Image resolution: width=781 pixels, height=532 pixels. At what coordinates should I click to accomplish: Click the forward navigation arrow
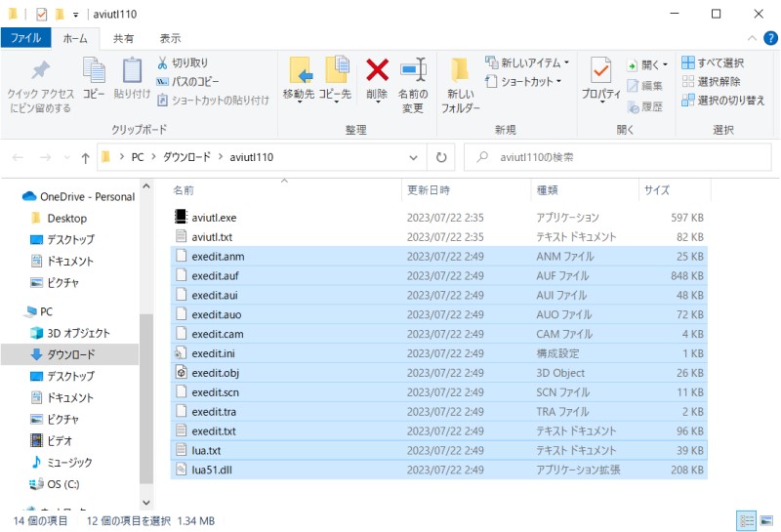coord(45,158)
